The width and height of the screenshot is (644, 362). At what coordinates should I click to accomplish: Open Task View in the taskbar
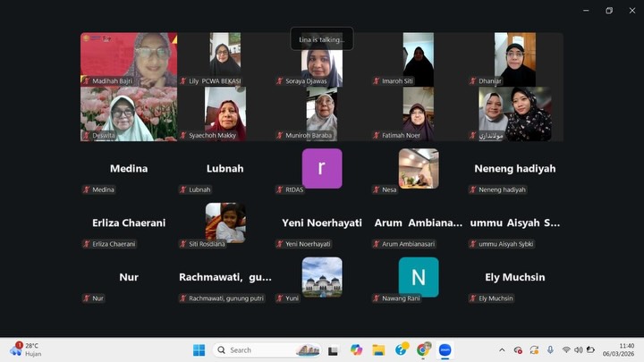click(x=333, y=349)
